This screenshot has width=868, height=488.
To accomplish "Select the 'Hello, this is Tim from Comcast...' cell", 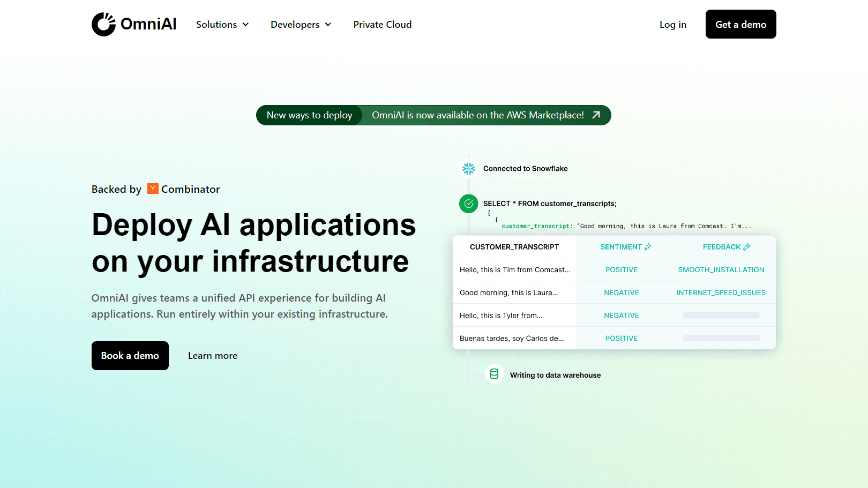I will tap(515, 270).
